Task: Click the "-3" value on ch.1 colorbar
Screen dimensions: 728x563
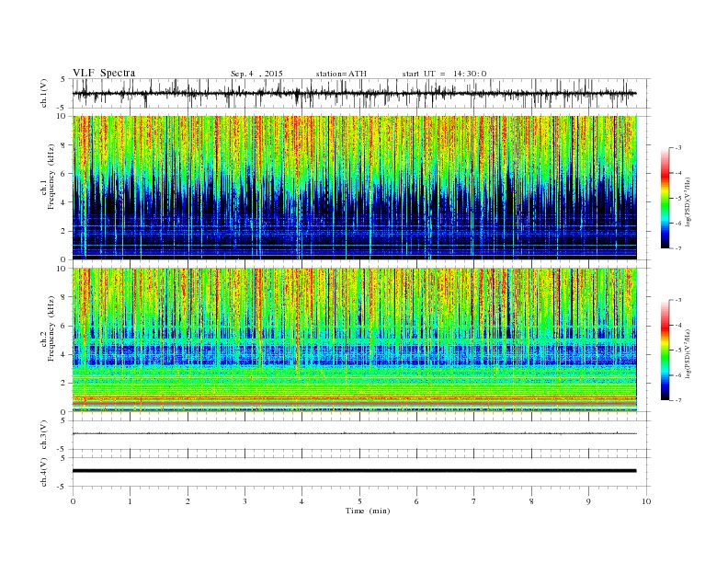Action: (x=677, y=148)
